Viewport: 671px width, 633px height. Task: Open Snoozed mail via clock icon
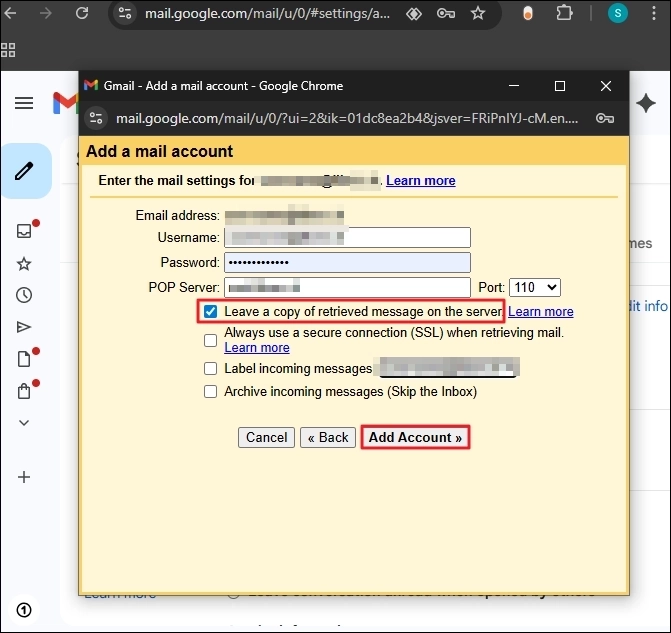click(x=24, y=295)
